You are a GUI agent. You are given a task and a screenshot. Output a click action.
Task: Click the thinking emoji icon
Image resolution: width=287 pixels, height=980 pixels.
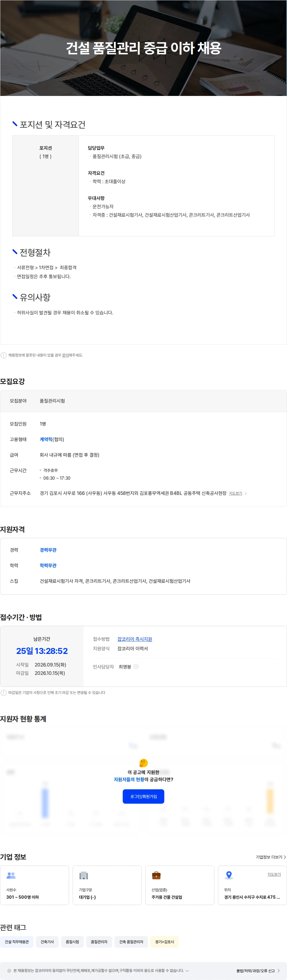coord(143,763)
